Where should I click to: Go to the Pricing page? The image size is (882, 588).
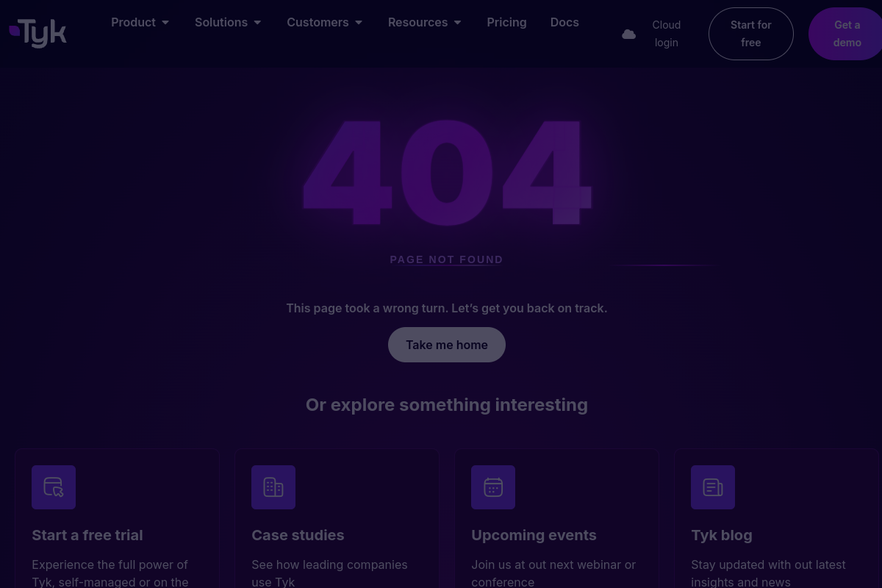(506, 22)
